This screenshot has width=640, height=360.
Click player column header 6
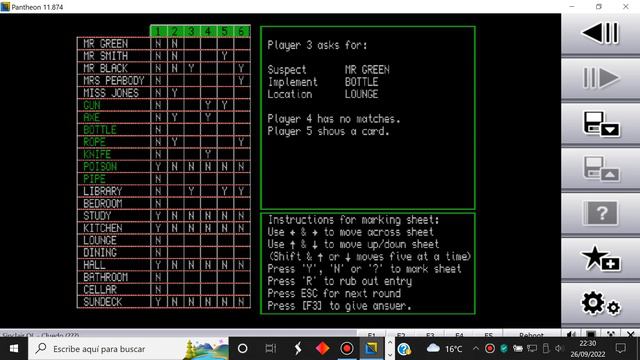[242, 31]
